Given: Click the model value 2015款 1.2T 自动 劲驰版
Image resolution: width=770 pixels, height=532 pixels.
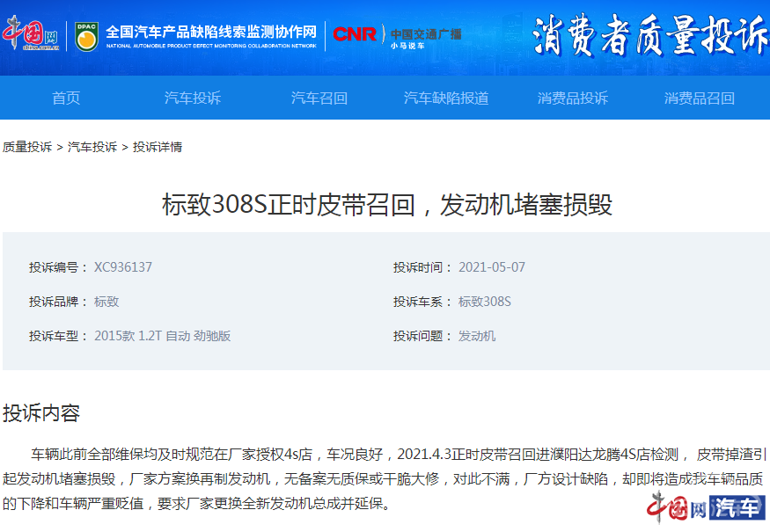Looking at the screenshot, I should [x=163, y=336].
